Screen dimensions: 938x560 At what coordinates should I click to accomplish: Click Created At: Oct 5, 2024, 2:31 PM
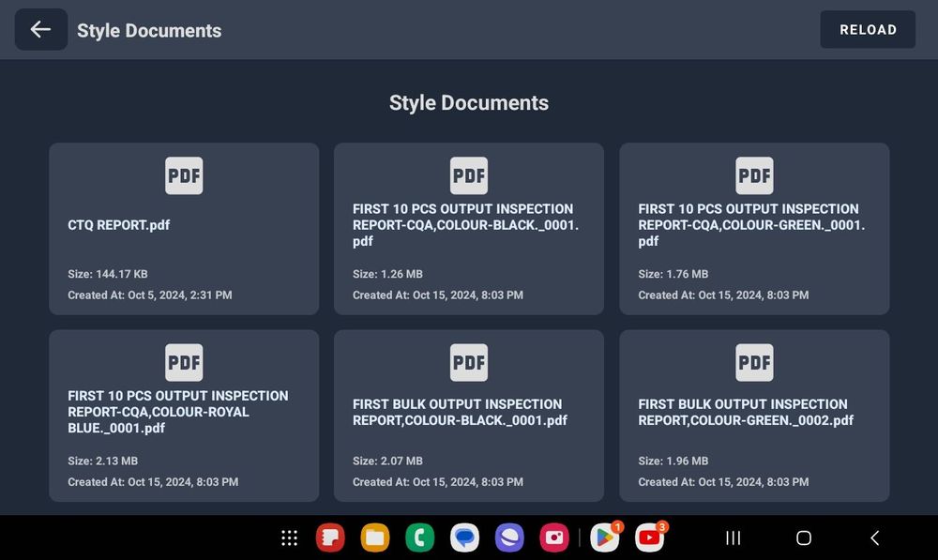149,295
